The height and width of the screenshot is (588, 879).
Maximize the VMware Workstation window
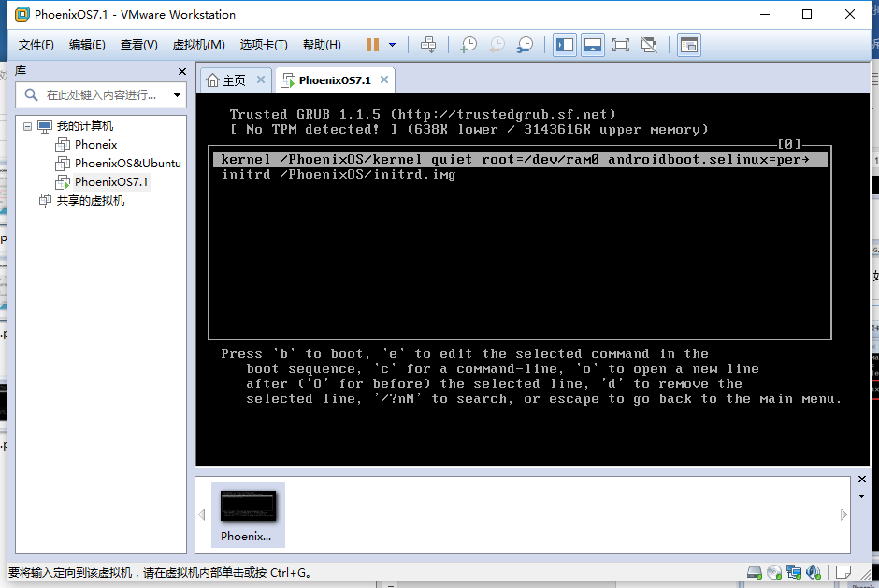click(x=807, y=14)
